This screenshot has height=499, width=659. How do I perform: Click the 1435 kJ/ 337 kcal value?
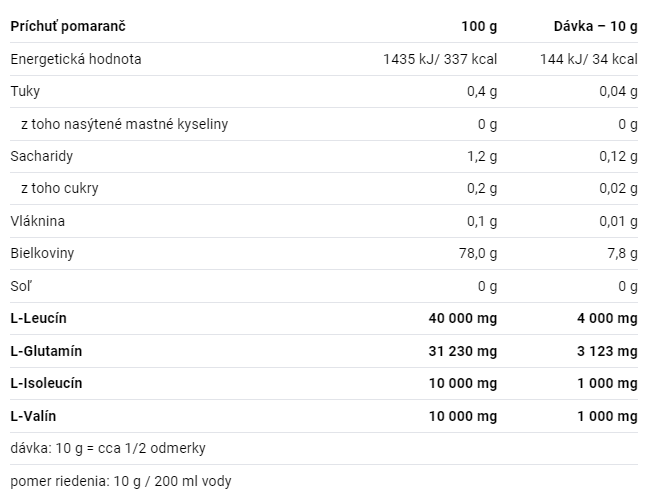point(440,59)
